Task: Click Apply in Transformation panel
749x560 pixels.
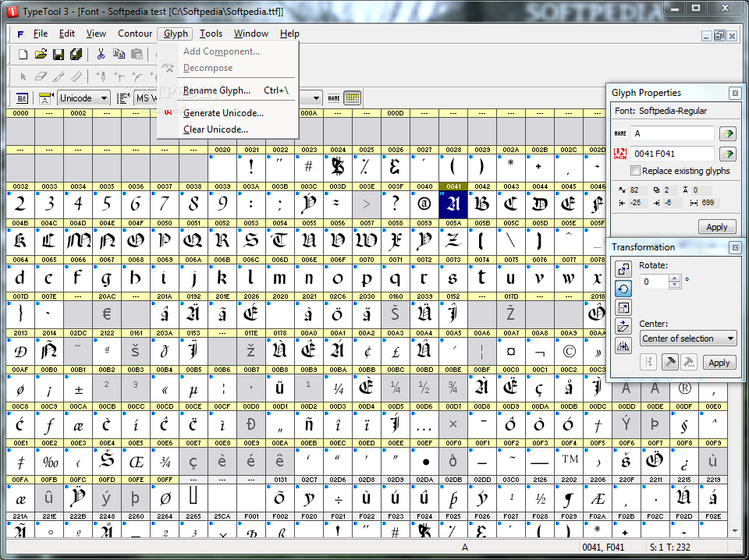Action: point(719,363)
